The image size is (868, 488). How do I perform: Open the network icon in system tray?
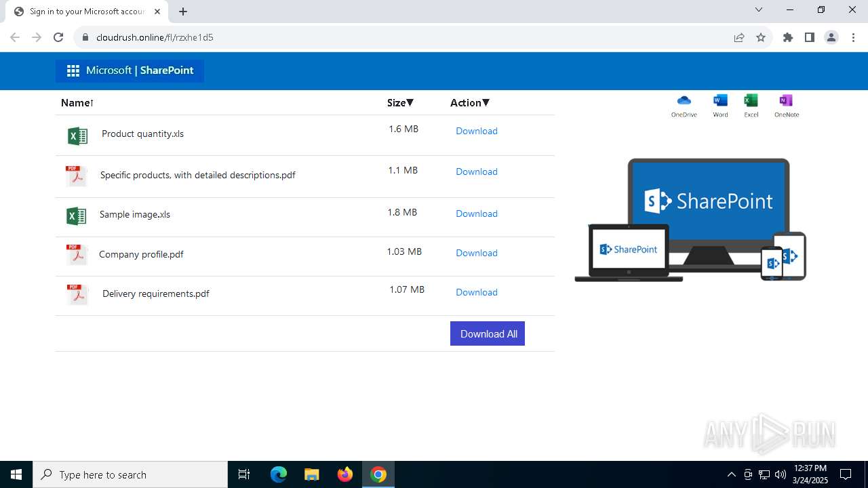764,474
